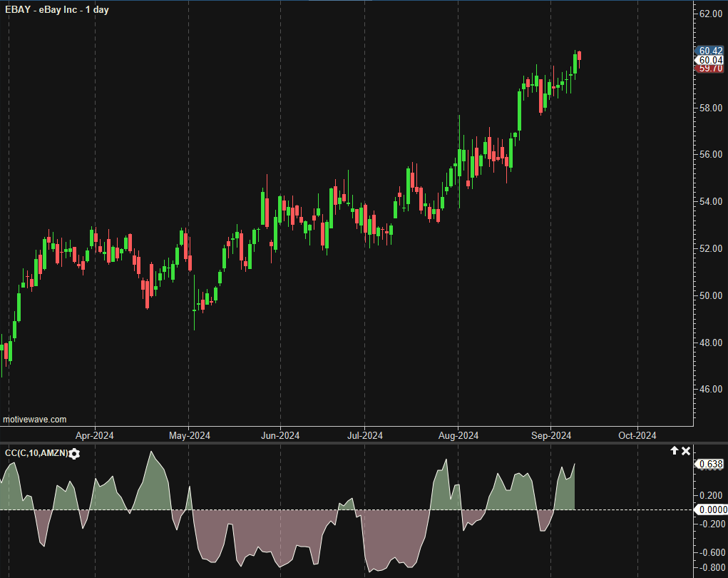Click May-2024 on the time axis
This screenshot has width=728, height=578.
pos(189,435)
